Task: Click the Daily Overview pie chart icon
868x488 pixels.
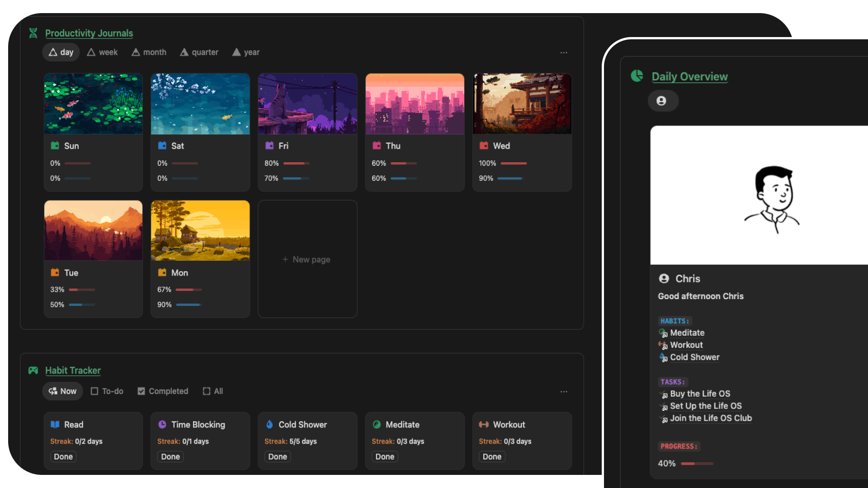Action: coord(637,76)
